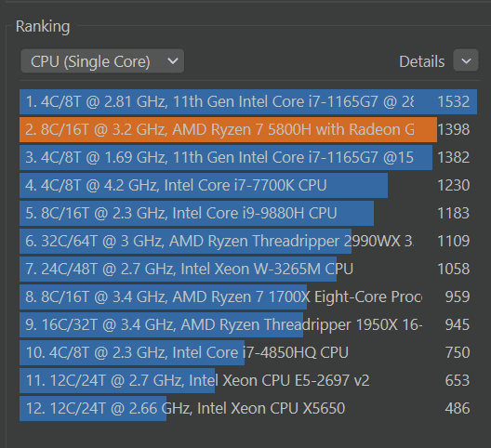Screen dimensions: 491x448
Task: Click the chevron inside the CPU selector
Action: point(173,60)
